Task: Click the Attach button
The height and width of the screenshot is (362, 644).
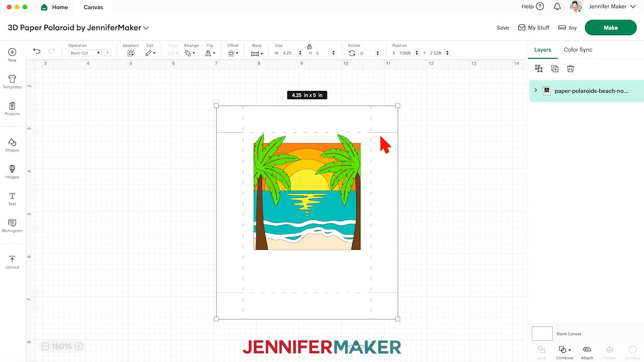Action: [x=587, y=352]
